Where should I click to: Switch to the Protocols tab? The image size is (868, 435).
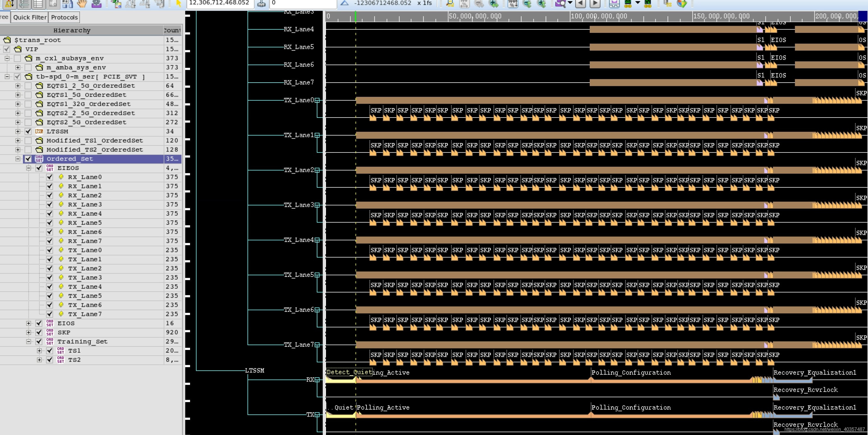(x=64, y=17)
